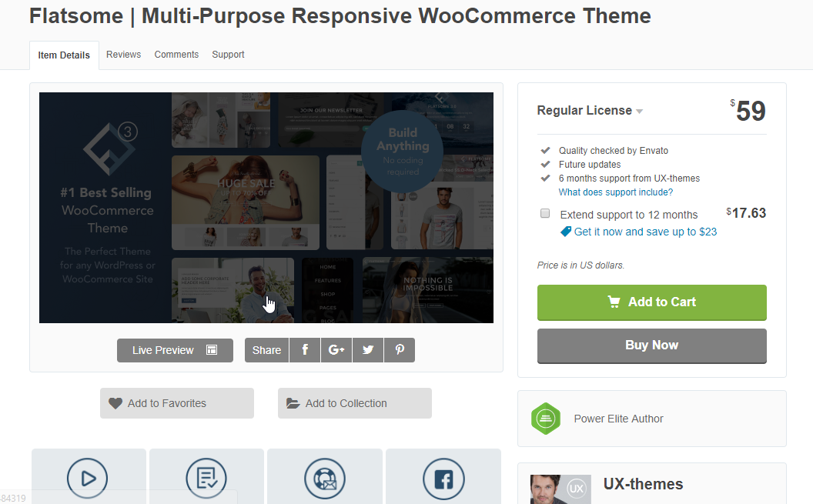
Task: Switch to the Comments tab
Action: 176,55
